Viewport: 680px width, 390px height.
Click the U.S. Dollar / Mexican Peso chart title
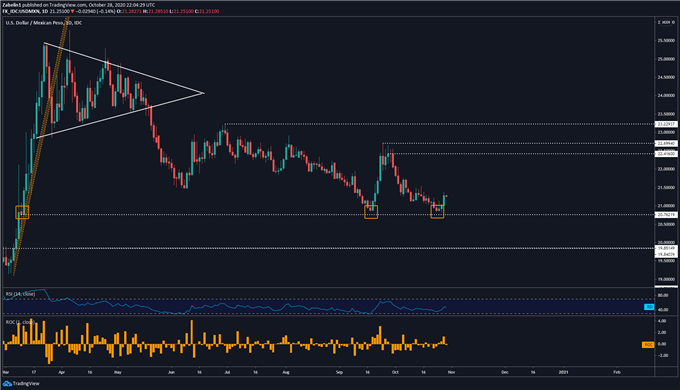(34, 23)
